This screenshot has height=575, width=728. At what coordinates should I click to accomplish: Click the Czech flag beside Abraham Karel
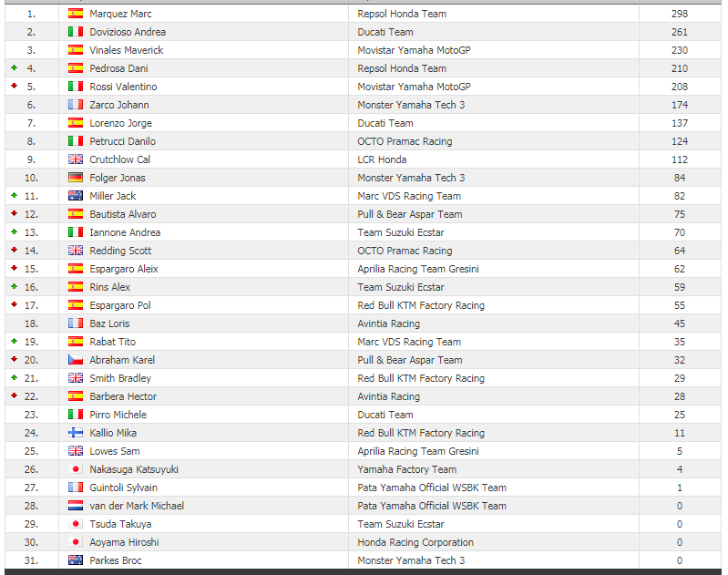pos(76,360)
